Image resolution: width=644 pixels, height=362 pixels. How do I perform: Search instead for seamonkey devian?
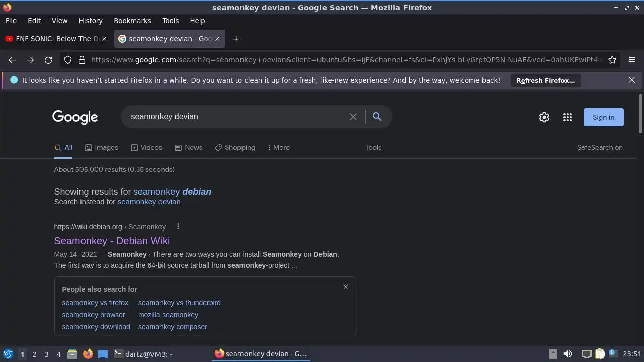(x=149, y=202)
